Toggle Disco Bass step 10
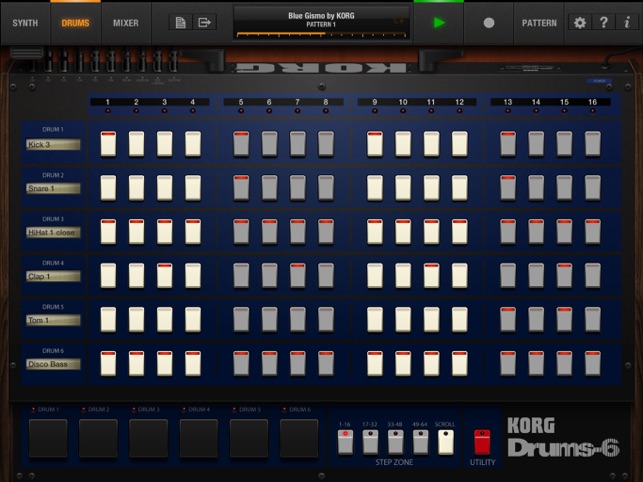 tap(403, 363)
